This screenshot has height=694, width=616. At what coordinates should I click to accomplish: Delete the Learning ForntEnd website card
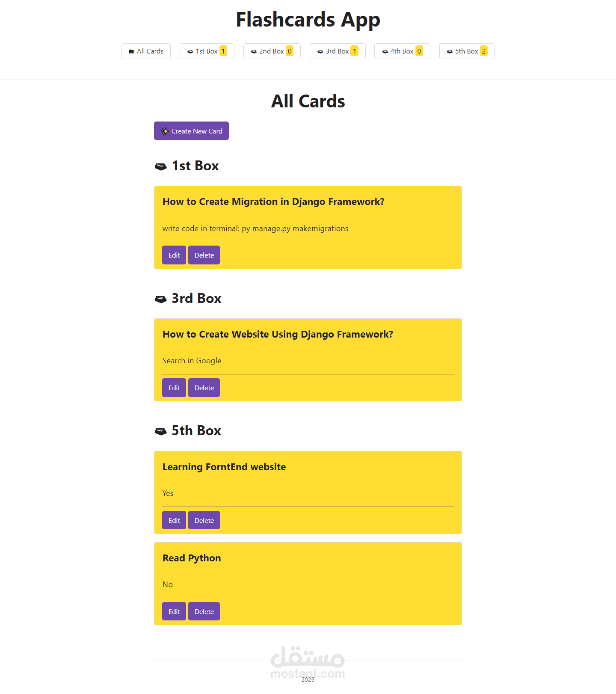(204, 520)
